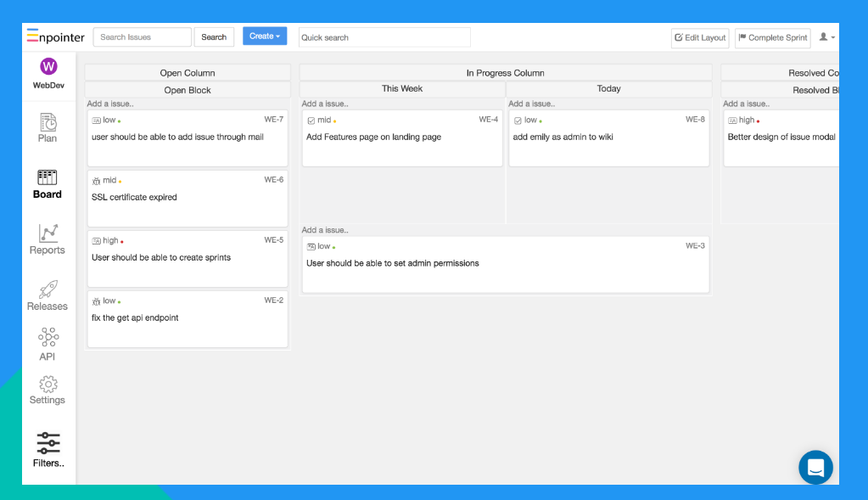868x500 pixels.
Task: Open User should create sprints card
Action: 188,259
